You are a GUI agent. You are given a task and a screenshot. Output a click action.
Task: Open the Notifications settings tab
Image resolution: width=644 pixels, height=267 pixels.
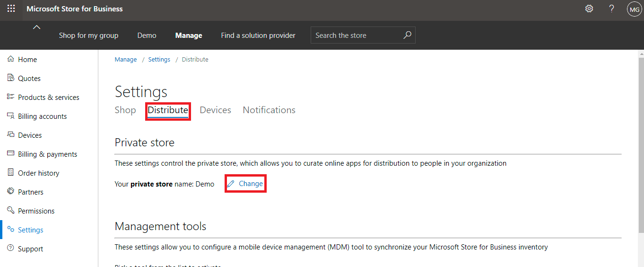pyautogui.click(x=269, y=110)
